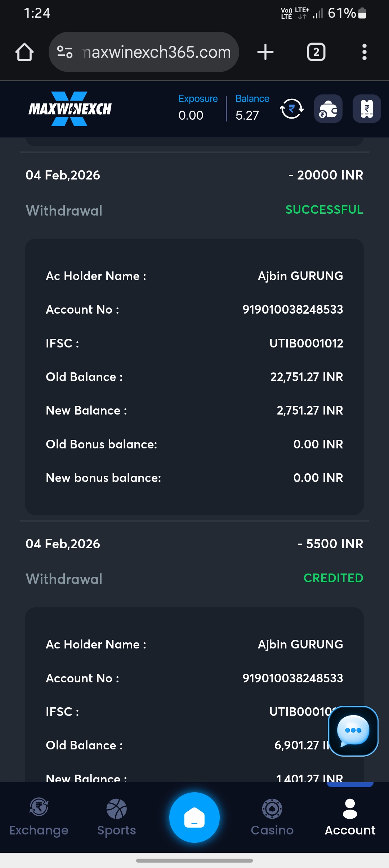Tap the Exposure 0.00 display
This screenshot has height=868, width=389.
click(198, 108)
